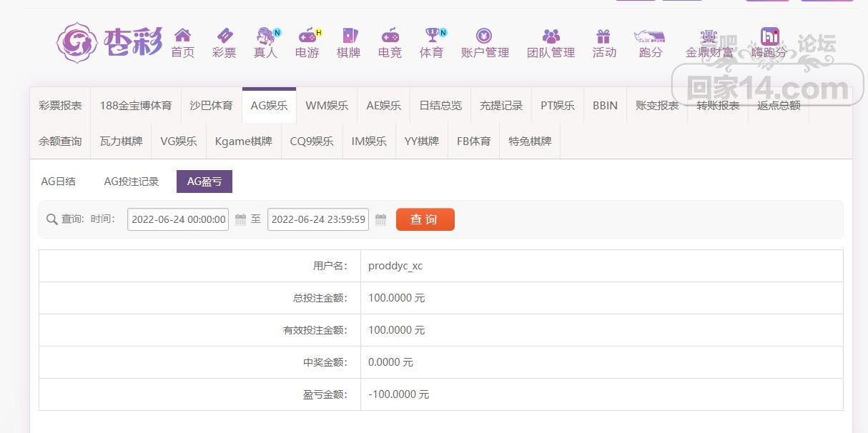
Task: Open the 金鼎财富 nav icon
Action: (x=709, y=35)
